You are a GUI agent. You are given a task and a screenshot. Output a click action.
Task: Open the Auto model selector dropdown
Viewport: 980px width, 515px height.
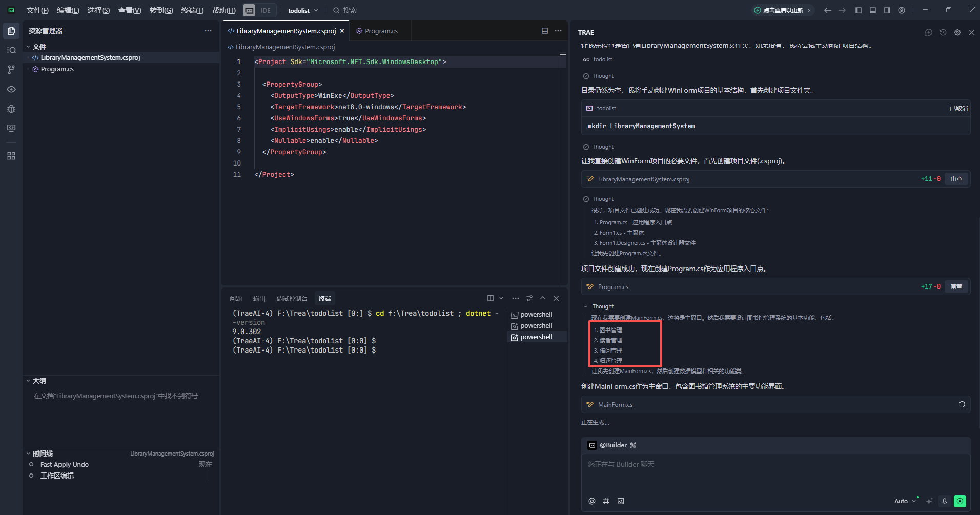[x=905, y=501]
